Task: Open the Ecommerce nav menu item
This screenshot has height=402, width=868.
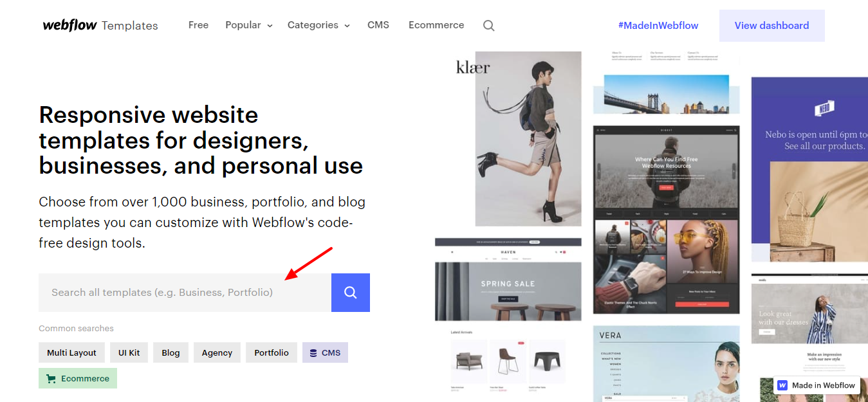Action: point(436,25)
